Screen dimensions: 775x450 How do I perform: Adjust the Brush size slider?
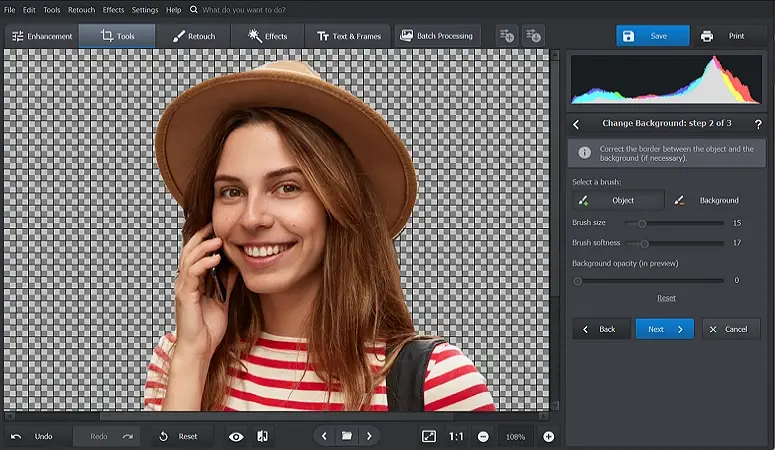point(674,224)
